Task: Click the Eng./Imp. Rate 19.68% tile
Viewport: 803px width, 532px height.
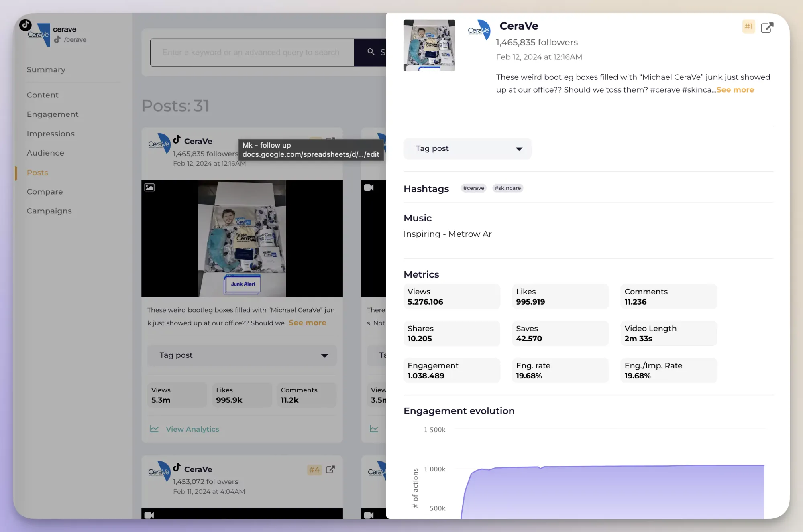Action: point(668,370)
